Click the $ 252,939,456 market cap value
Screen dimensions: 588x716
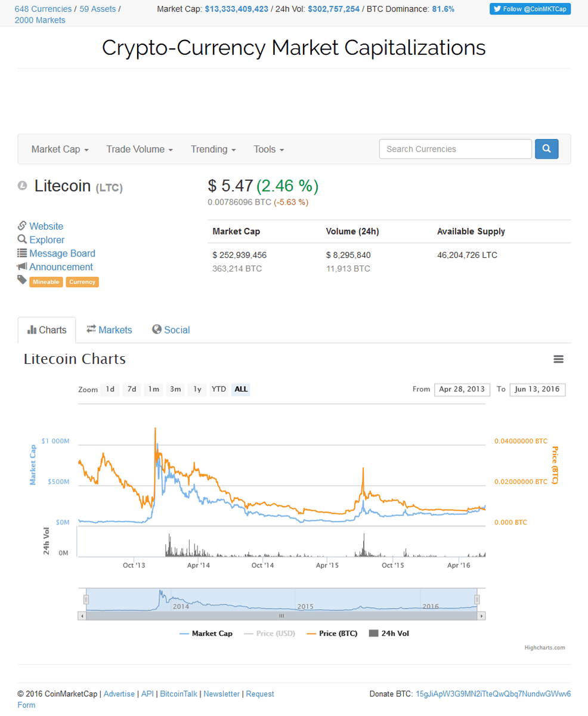[240, 255]
